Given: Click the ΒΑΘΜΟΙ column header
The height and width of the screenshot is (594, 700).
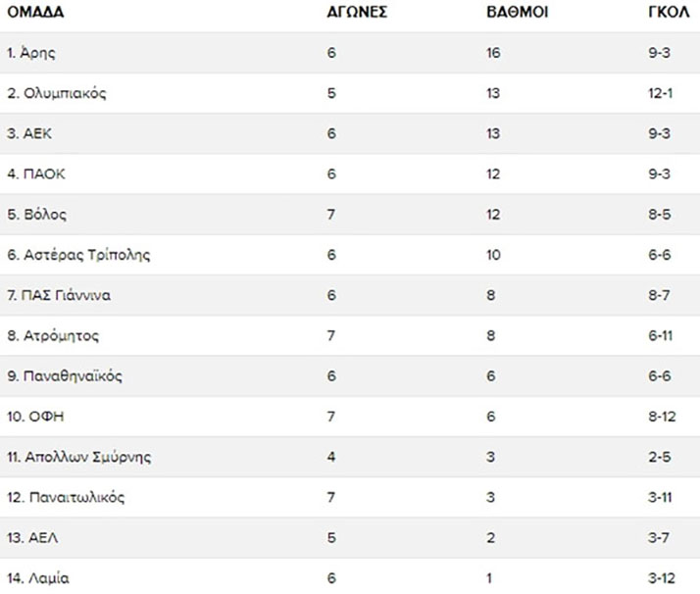Looking at the screenshot, I should [517, 12].
